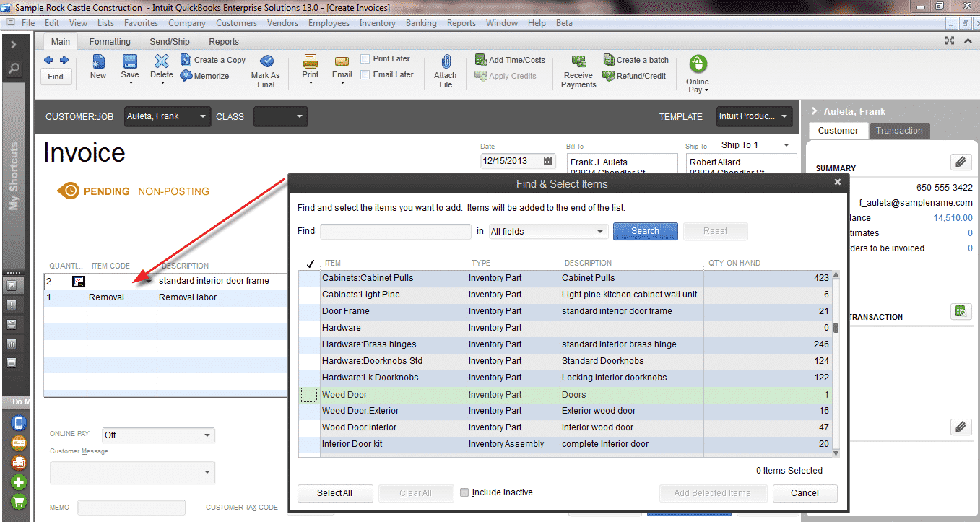Open the Template dropdown
The width and height of the screenshot is (980, 522).
pyautogui.click(x=785, y=116)
